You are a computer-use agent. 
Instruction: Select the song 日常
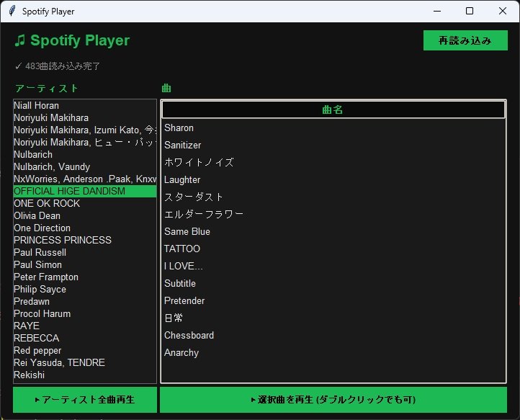(x=333, y=318)
